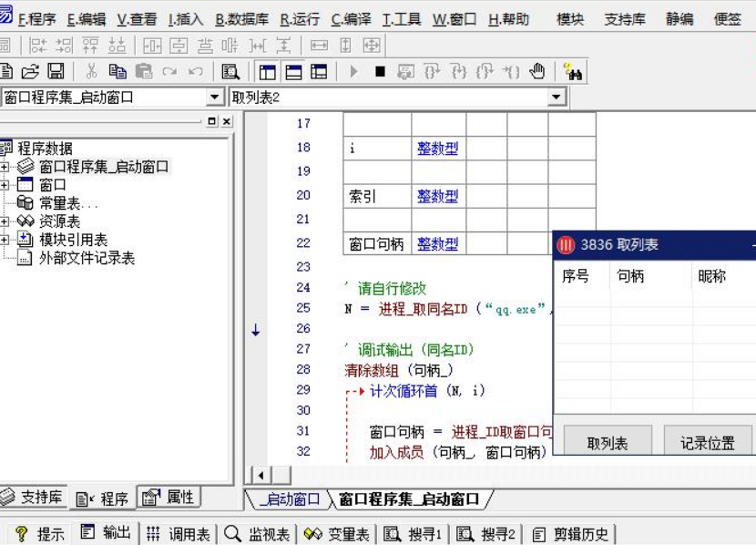This screenshot has height=545, width=756.
Task: Click the Cut scissors icon
Action: tap(91, 72)
